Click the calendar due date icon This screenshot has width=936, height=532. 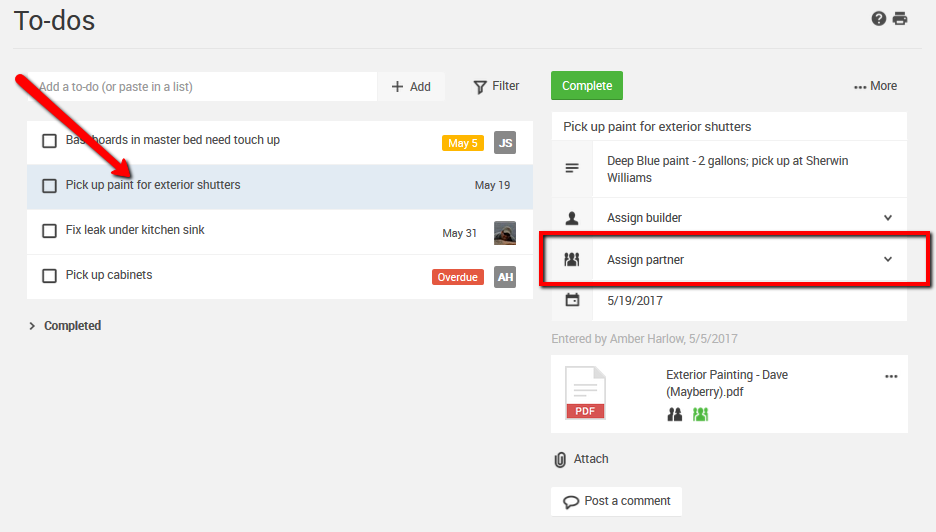(x=572, y=300)
